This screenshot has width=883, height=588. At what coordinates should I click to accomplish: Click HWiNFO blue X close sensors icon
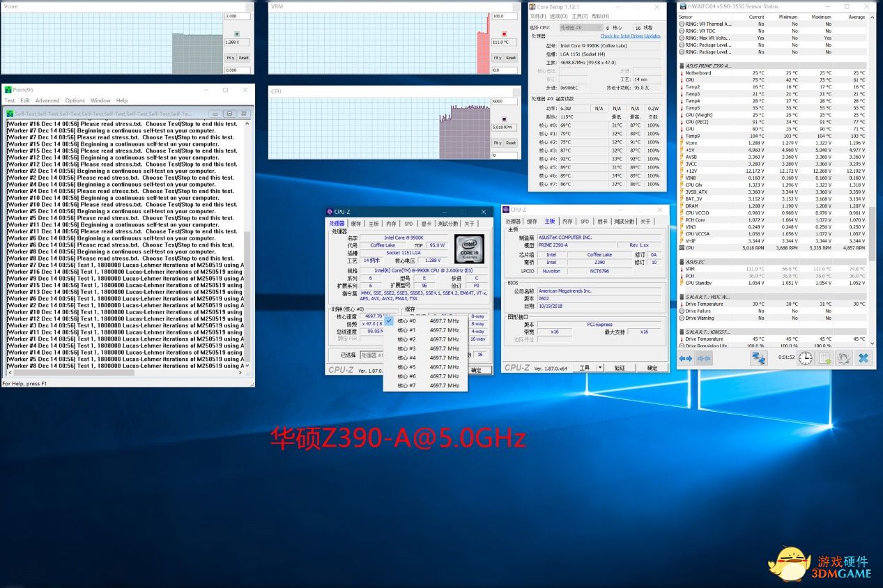[x=863, y=358]
